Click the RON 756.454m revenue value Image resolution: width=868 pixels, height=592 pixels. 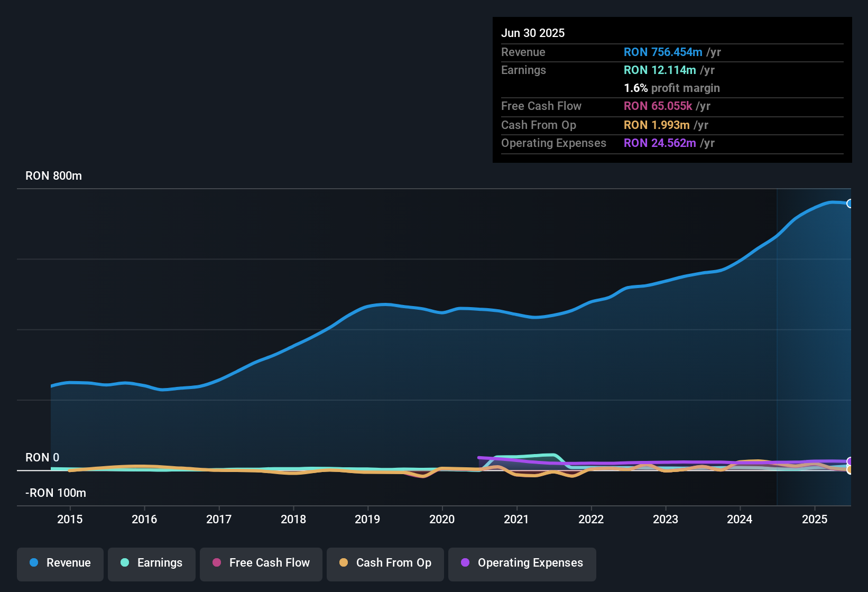[663, 52]
